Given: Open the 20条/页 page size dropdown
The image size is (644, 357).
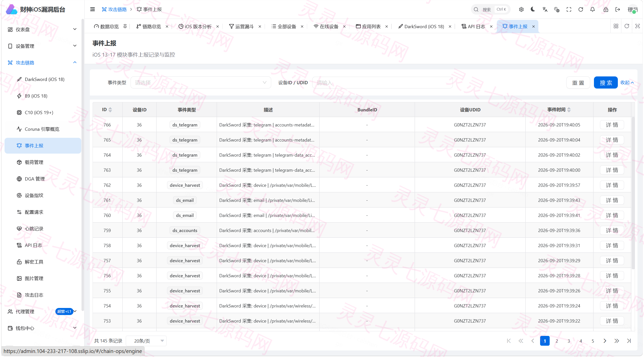Looking at the screenshot, I should pyautogui.click(x=146, y=341).
